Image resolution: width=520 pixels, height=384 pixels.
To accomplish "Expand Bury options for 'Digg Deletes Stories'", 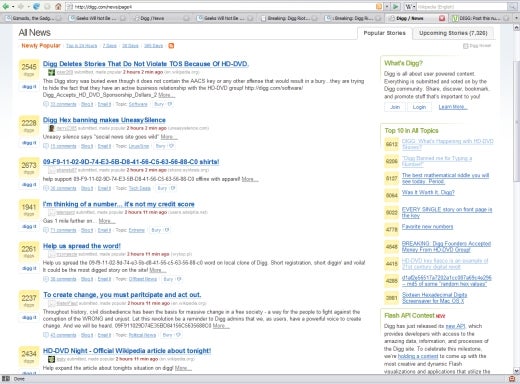I will pos(170,104).
